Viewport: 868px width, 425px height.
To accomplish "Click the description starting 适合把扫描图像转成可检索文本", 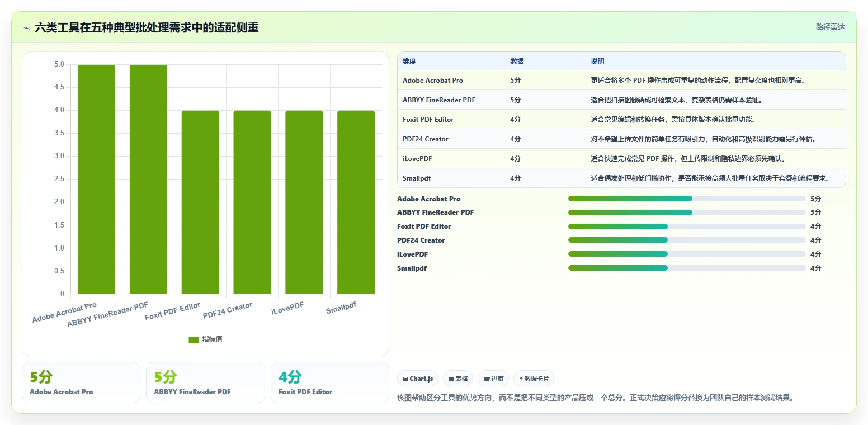I will 676,100.
